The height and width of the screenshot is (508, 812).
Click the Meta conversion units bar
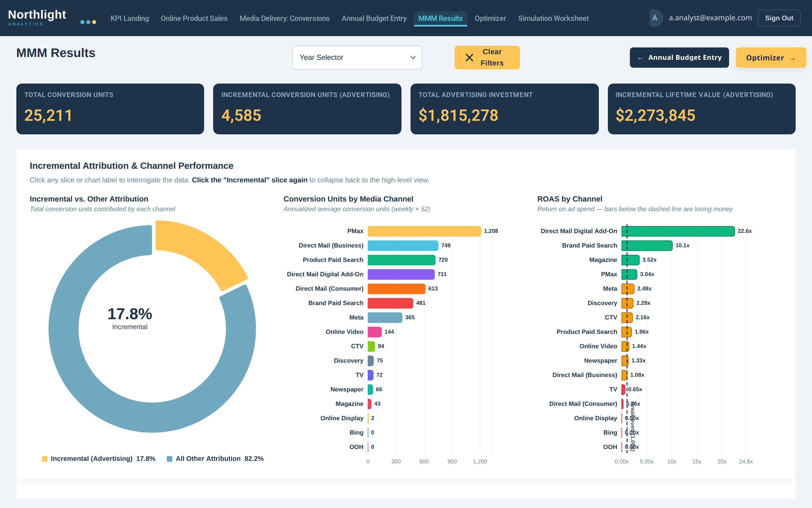tap(385, 317)
